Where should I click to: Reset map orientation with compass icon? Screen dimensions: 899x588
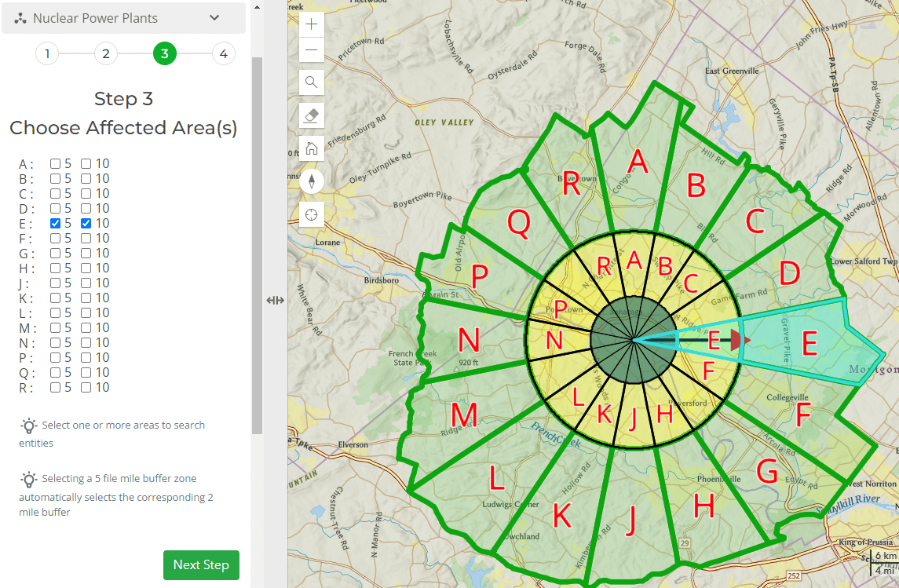312,182
